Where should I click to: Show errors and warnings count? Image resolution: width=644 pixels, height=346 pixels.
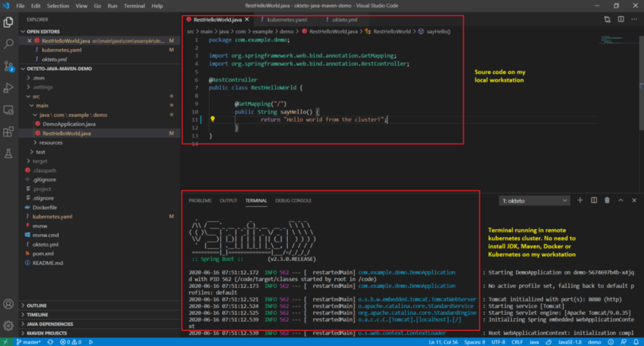tap(70, 342)
